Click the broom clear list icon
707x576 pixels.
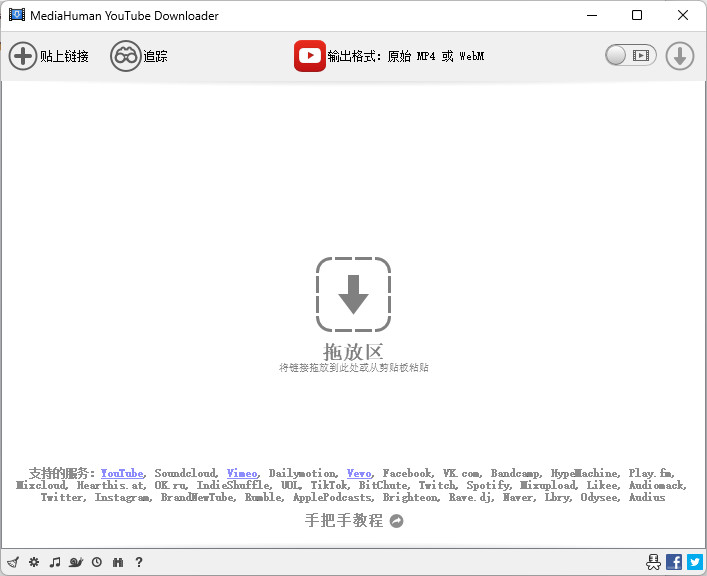(x=13, y=562)
